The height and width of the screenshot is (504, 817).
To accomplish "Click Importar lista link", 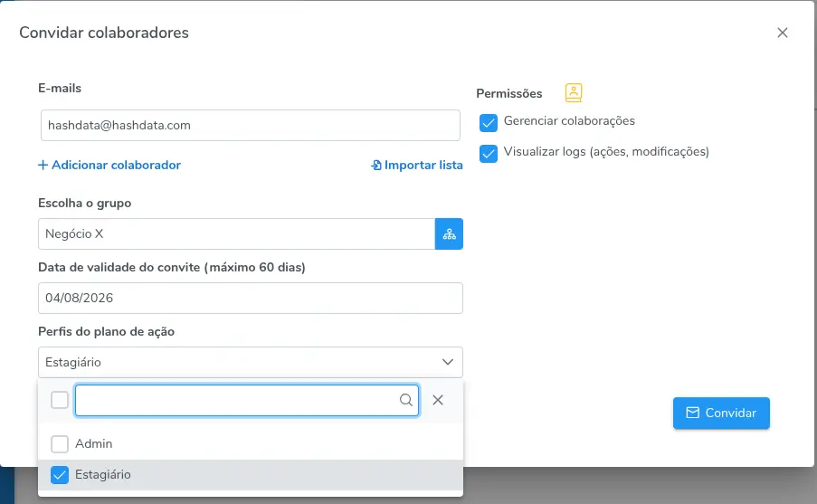I will (417, 166).
